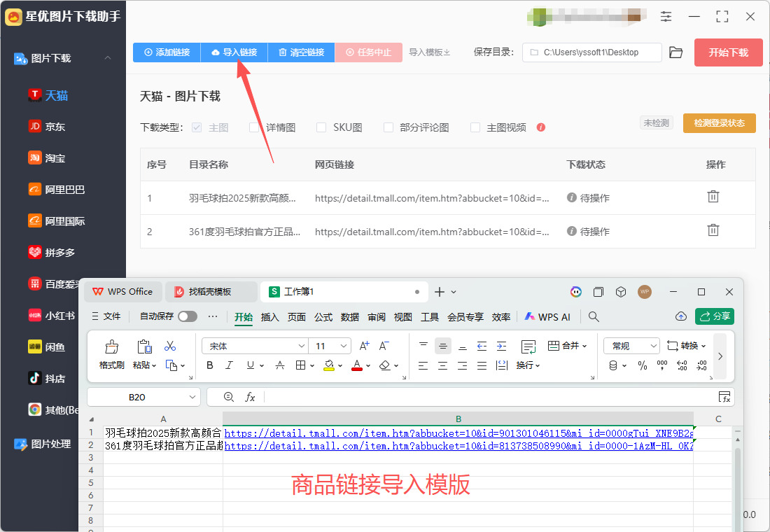Toggle bold B formatting
770x532 pixels.
click(x=210, y=365)
